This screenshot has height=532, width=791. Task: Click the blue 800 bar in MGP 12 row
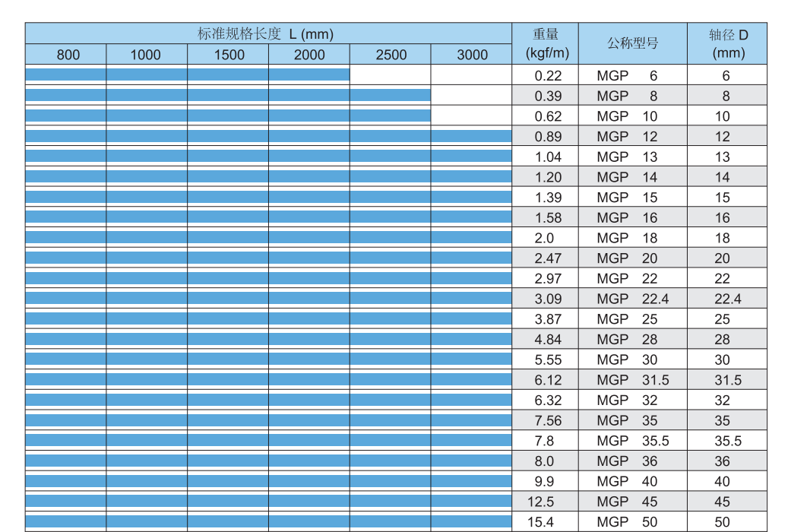coord(66,136)
